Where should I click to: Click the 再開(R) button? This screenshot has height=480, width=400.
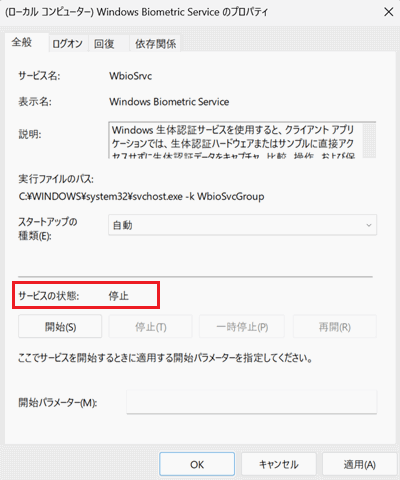click(x=335, y=327)
